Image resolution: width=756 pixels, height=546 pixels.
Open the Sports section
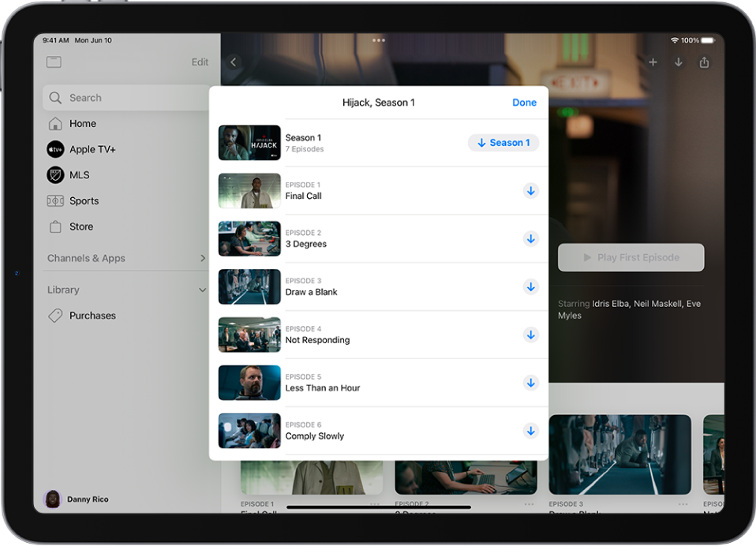click(85, 200)
